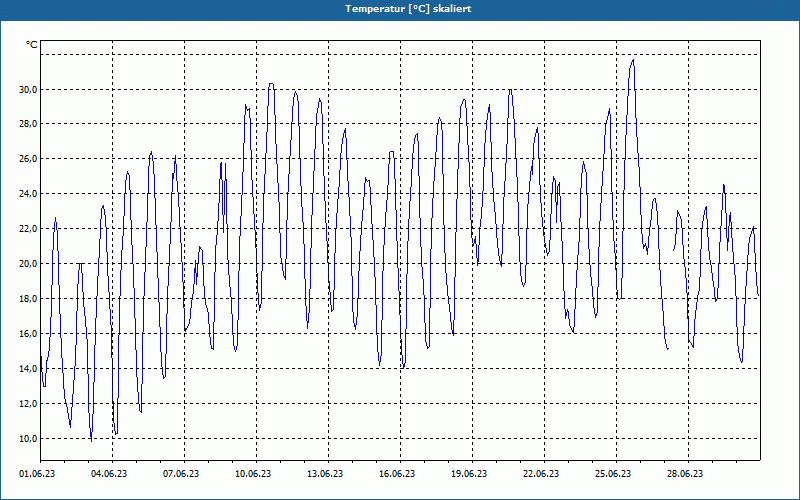Click the 07.06.23 date label
The width and height of the screenshot is (800, 500).
181,474
